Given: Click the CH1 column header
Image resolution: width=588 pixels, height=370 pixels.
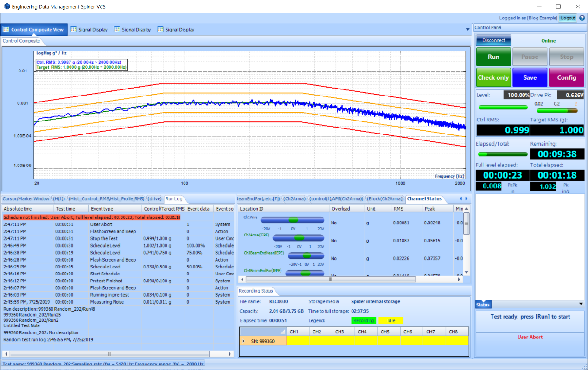Looking at the screenshot, I should [298, 332].
